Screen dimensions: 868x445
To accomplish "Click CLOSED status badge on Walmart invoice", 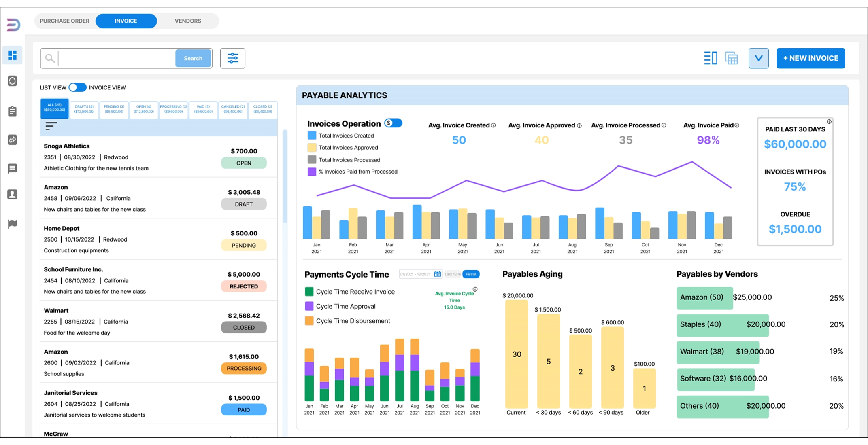I will click(x=244, y=328).
